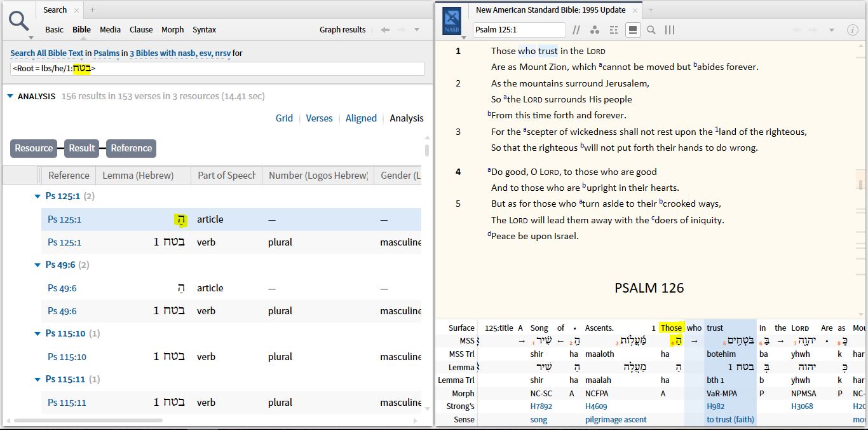The width and height of the screenshot is (868, 430).
Task: Go back in Search panel history
Action: click(x=385, y=30)
